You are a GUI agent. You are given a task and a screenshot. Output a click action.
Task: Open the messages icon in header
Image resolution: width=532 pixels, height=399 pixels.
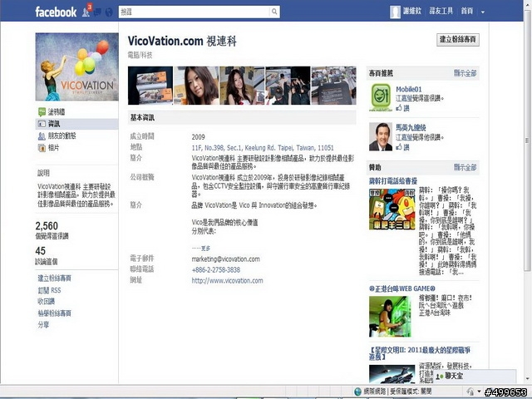tap(98, 12)
